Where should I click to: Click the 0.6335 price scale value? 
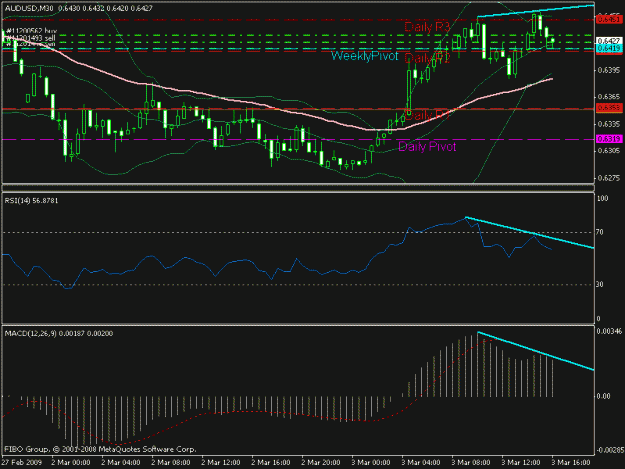tap(609, 124)
